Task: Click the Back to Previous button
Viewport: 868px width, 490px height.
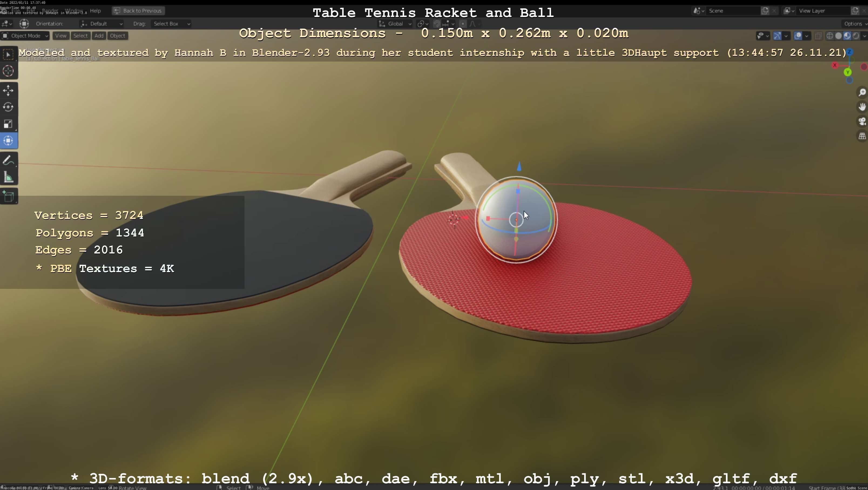Action: point(139,11)
